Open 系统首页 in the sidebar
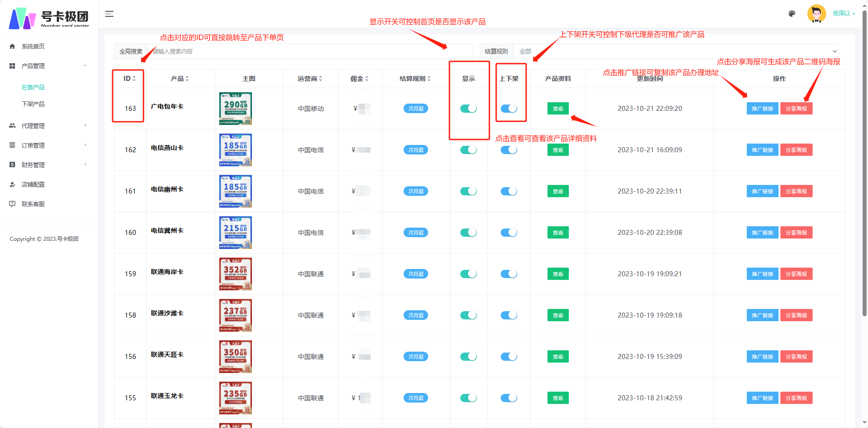Viewport: 868px width, 428px height. (x=33, y=46)
